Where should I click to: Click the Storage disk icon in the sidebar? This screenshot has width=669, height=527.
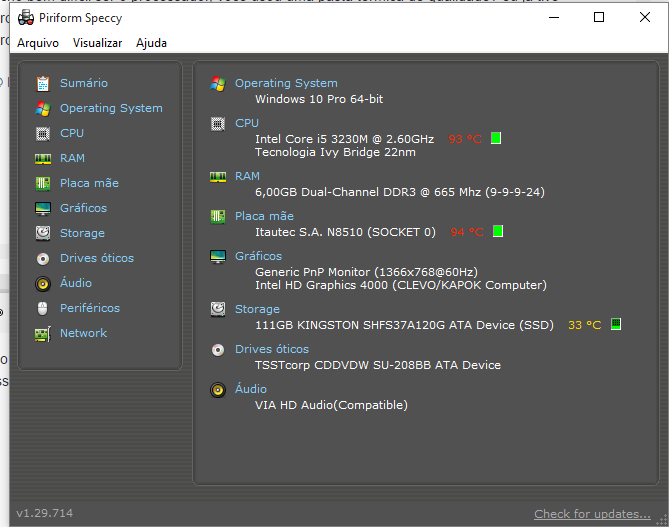pos(42,233)
